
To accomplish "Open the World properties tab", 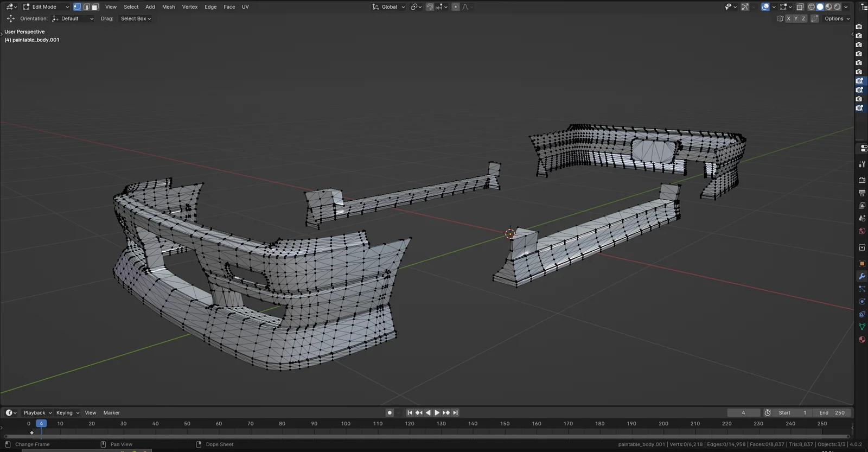I will click(862, 231).
